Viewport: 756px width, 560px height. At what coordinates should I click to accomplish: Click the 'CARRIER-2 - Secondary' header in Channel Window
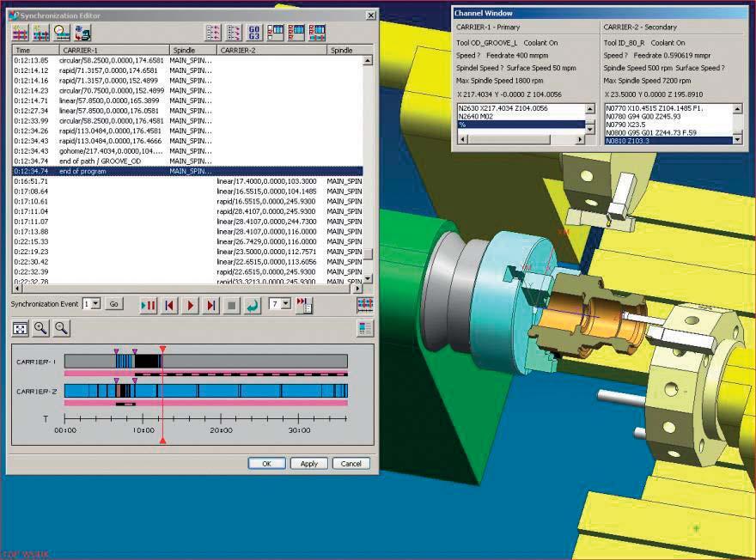point(640,27)
